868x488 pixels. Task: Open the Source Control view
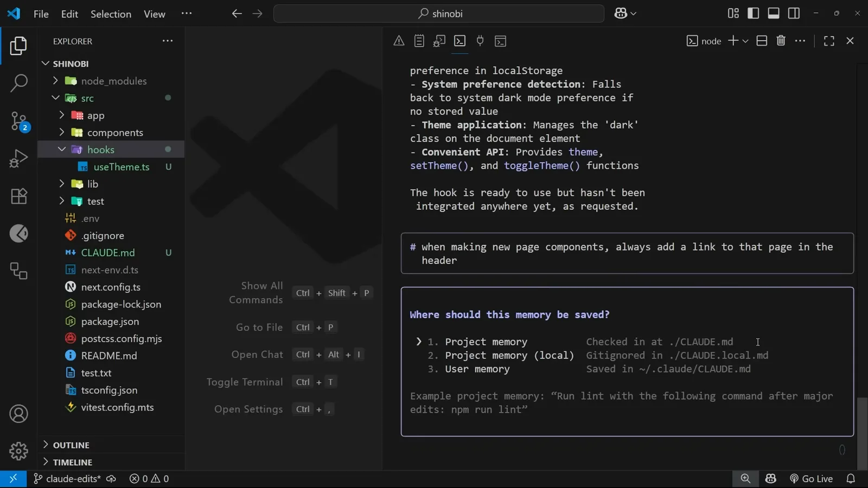(18, 121)
